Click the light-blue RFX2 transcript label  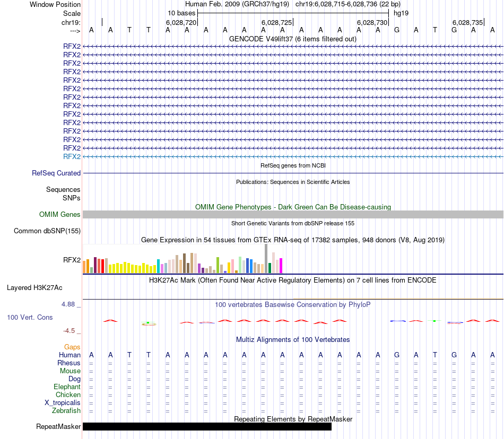(72, 157)
